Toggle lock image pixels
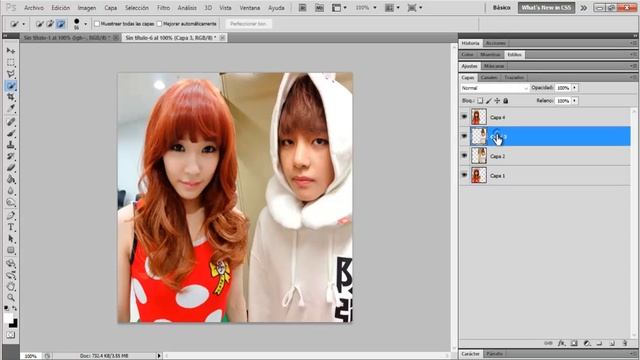Viewport: 640px width, 360px height. 489,100
